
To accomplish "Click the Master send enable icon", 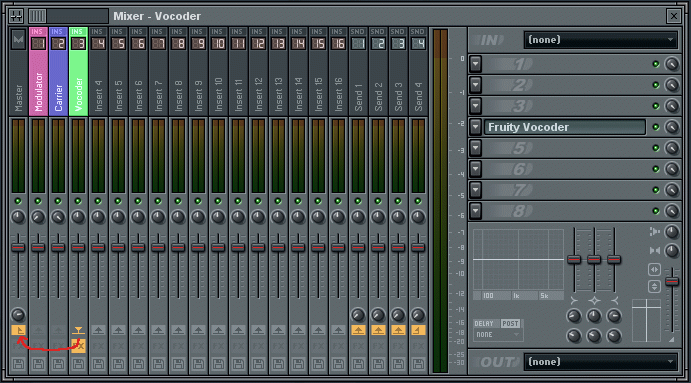I will coord(18,330).
